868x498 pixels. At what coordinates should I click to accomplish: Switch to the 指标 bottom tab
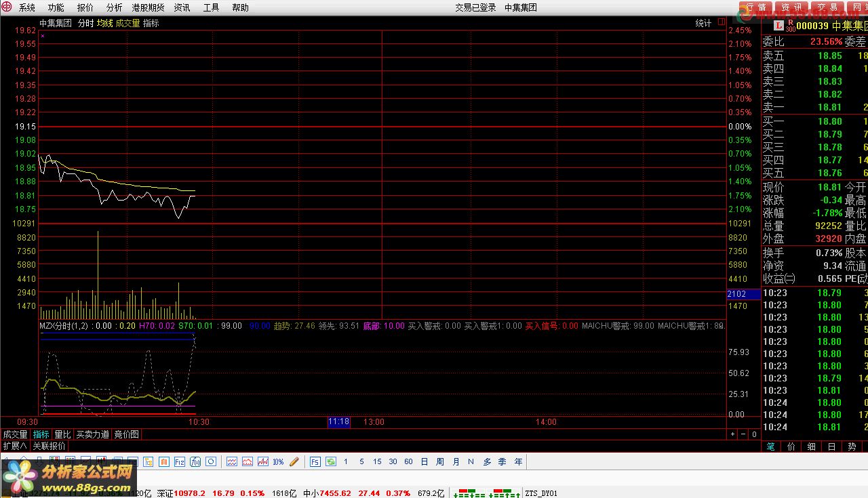[x=41, y=434]
